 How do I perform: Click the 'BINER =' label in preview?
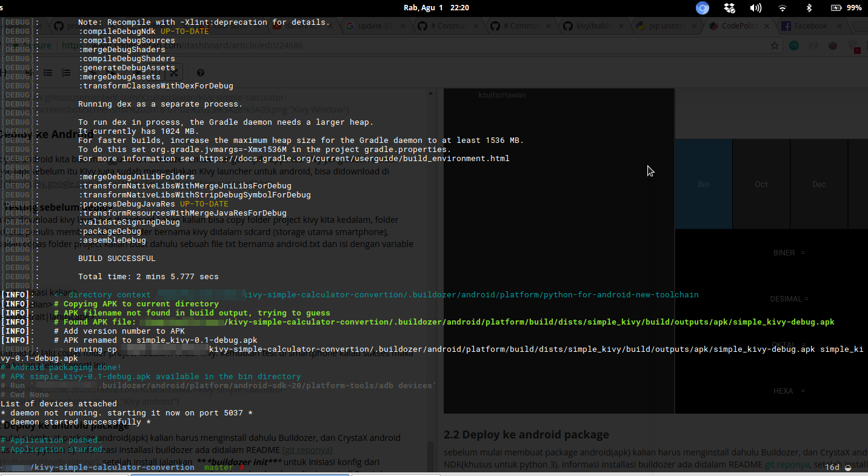(x=789, y=253)
